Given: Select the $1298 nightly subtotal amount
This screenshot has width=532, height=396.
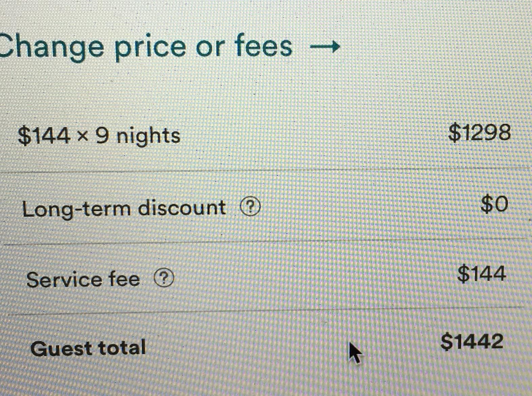Looking at the screenshot, I should click(x=479, y=132).
